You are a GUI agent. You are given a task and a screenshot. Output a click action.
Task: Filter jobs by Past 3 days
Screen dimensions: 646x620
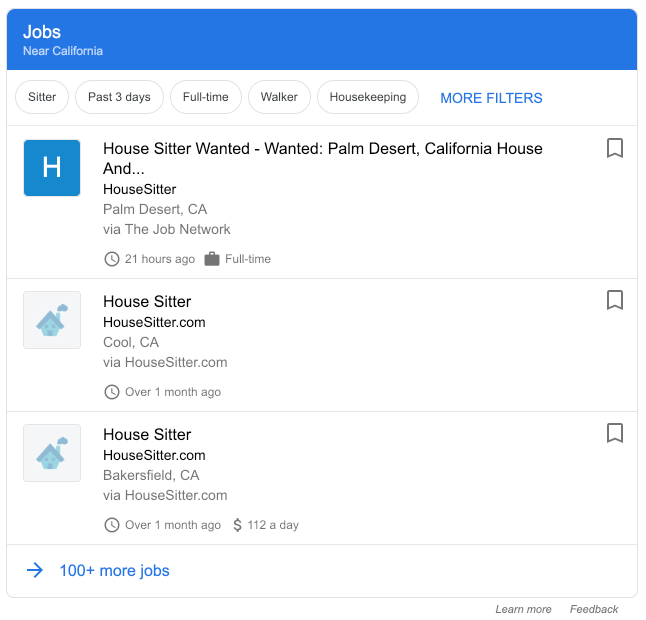119,97
